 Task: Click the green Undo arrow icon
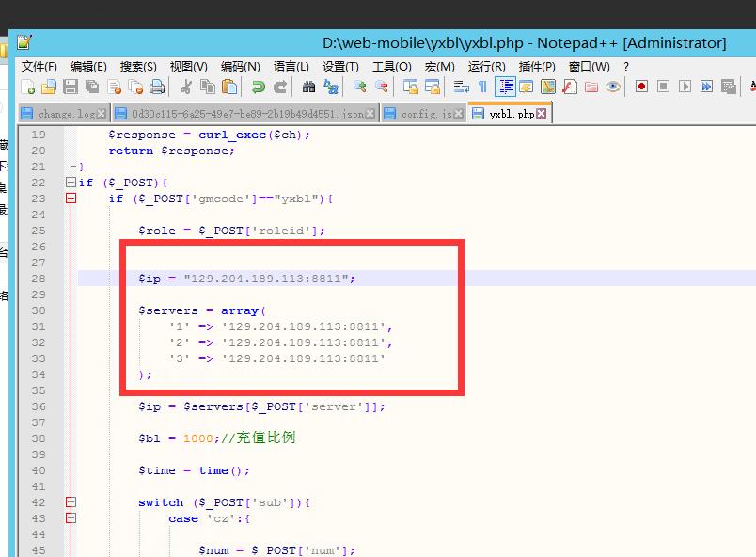pos(258,87)
